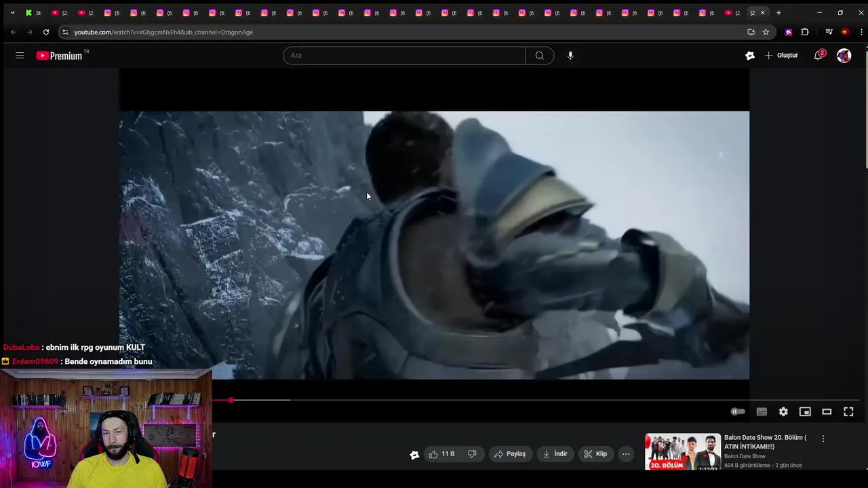Open the "Balon Date Show 20. Bölüm" title link
Viewport: 868px width, 488px height.
[x=766, y=441]
